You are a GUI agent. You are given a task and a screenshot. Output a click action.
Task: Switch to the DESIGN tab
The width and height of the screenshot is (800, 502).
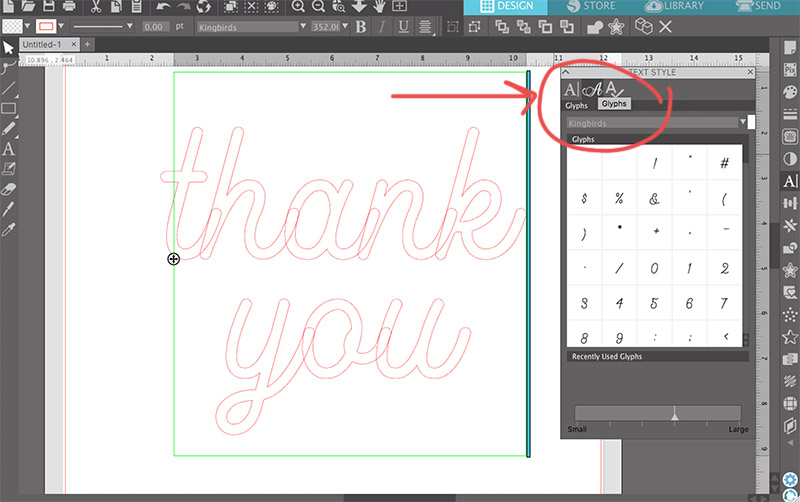point(506,6)
